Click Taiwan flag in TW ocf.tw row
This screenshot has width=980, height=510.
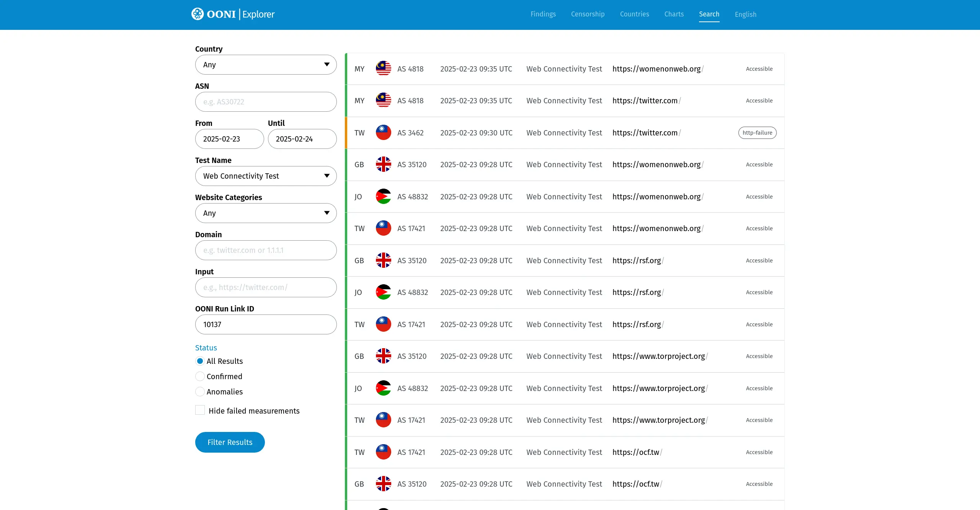coord(383,452)
